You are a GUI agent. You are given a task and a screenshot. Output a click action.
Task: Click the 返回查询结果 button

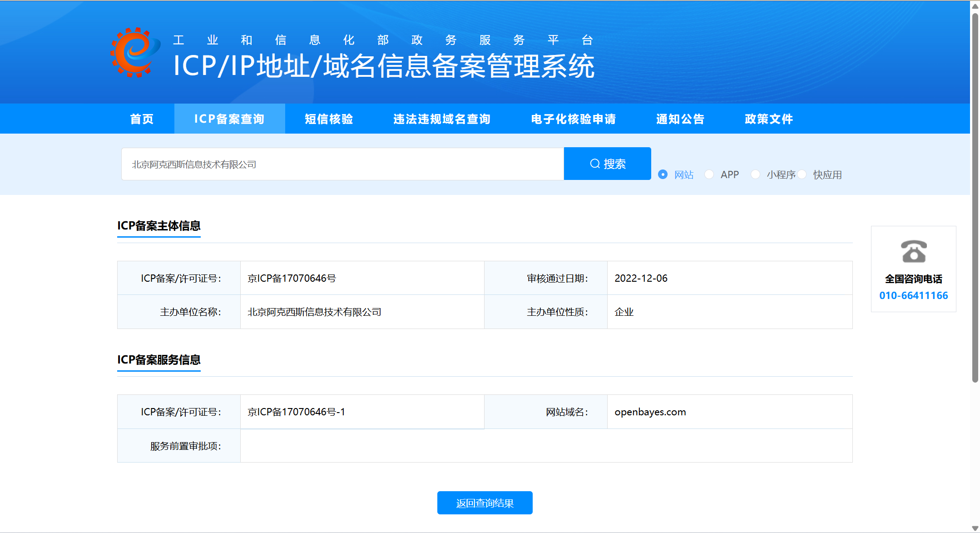[485, 503]
